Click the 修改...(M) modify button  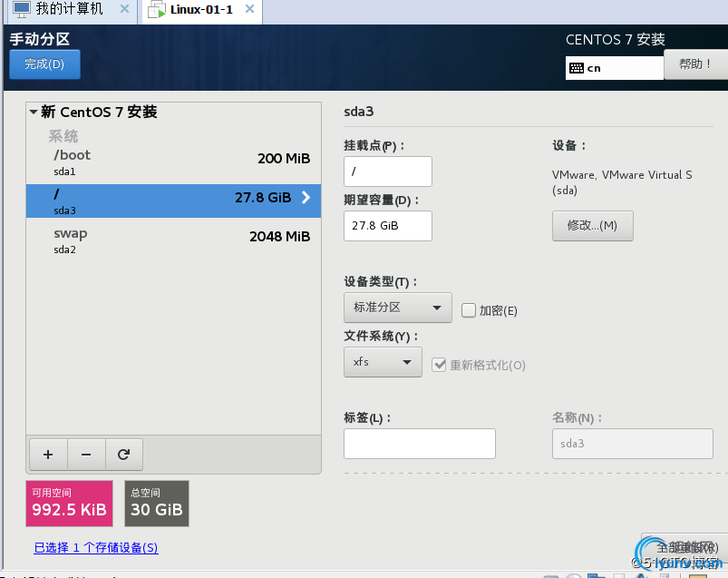click(x=592, y=226)
